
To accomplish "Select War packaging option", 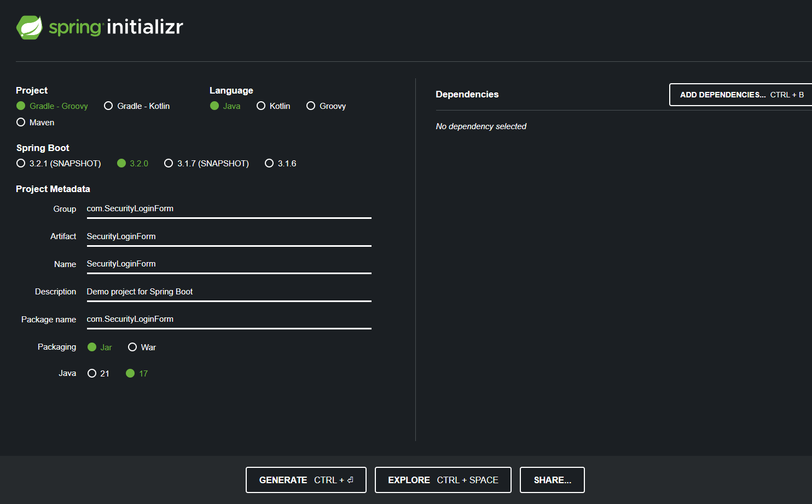I will (142, 347).
